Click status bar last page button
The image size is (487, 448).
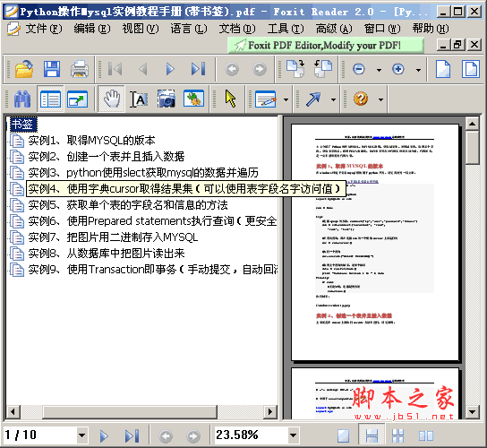coord(132,435)
